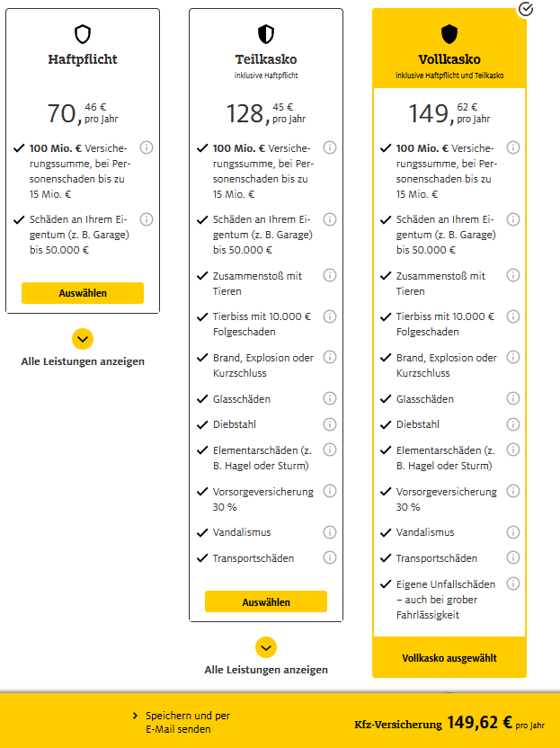Click info icon for Glasschäden in Teilkasko
Screen dimensions: 560x748
pos(330,398)
